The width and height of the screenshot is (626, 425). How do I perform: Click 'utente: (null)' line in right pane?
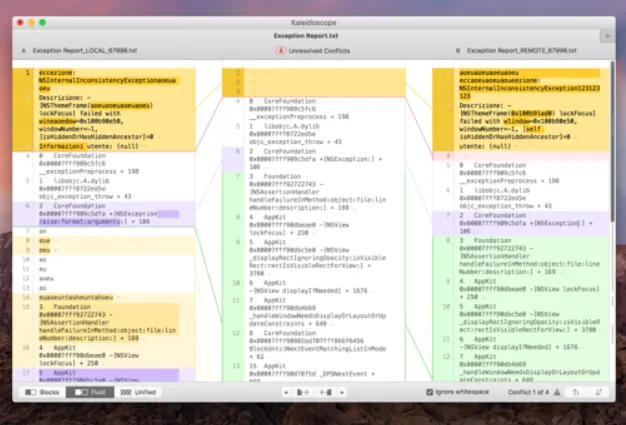[x=485, y=146]
